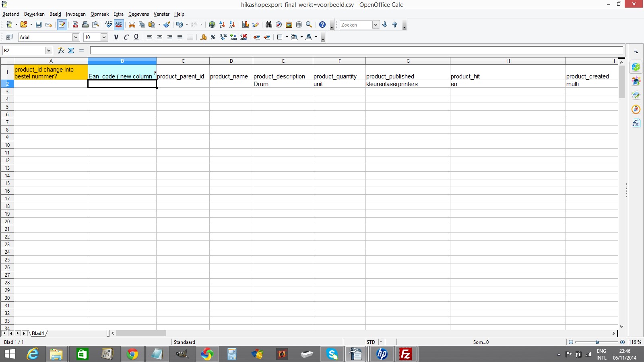
Task: Open the Font Color picker
Action: coord(309,37)
